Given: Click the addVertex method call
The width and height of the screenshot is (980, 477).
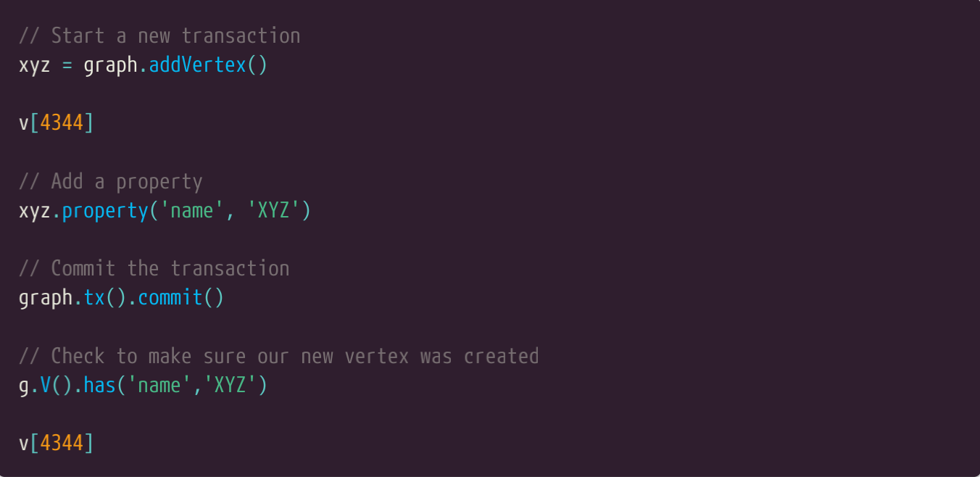Looking at the screenshot, I should [197, 65].
